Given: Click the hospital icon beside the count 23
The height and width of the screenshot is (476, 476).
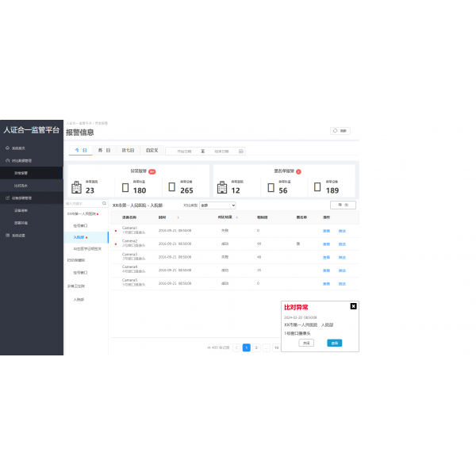Looking at the screenshot, I should click(76, 187).
